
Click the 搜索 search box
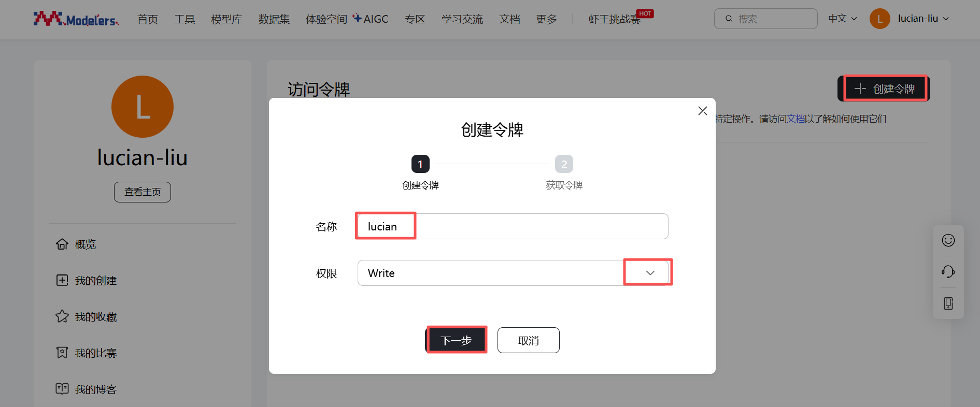pos(766,19)
